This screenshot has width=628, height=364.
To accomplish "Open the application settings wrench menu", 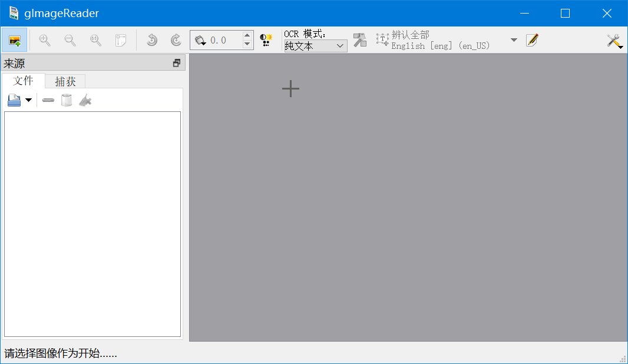I will [614, 41].
